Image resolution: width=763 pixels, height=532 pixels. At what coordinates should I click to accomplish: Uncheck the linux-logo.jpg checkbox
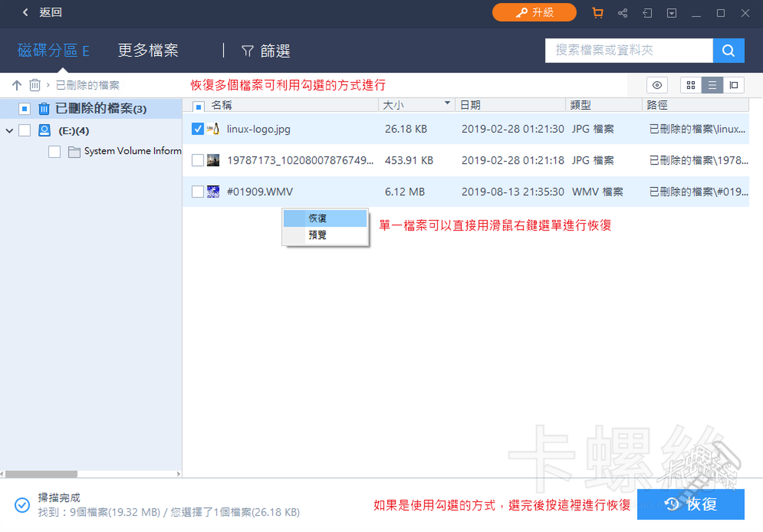click(198, 129)
